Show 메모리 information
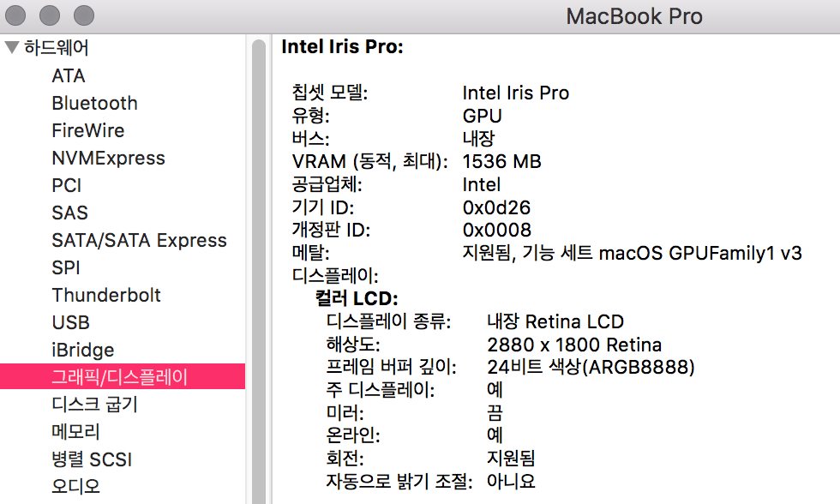Image resolution: width=840 pixels, height=504 pixels. pos(75,432)
